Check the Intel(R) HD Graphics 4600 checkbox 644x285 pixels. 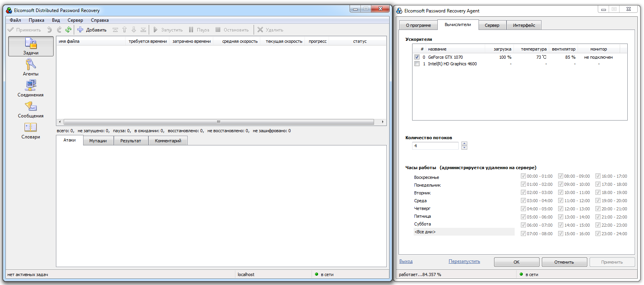417,64
